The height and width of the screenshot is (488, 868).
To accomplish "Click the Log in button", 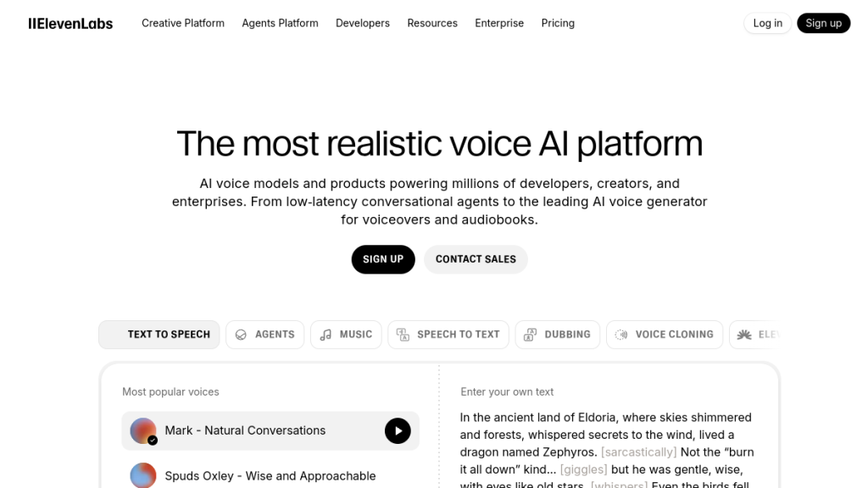I will click(x=768, y=24).
